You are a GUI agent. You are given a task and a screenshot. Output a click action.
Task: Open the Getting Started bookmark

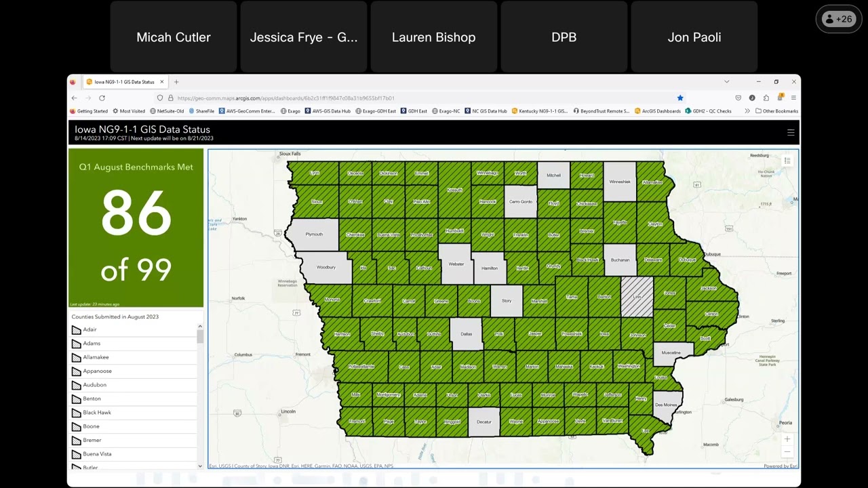(89, 111)
